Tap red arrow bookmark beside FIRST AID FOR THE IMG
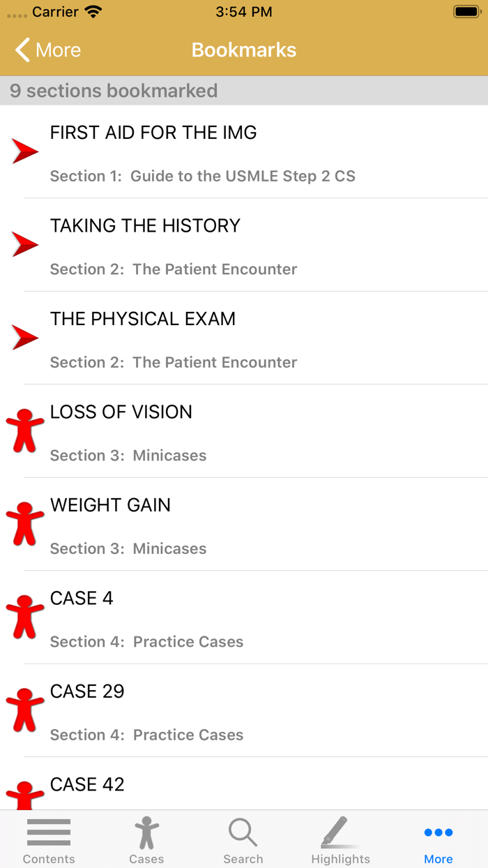The width and height of the screenshot is (488, 868). (24, 150)
